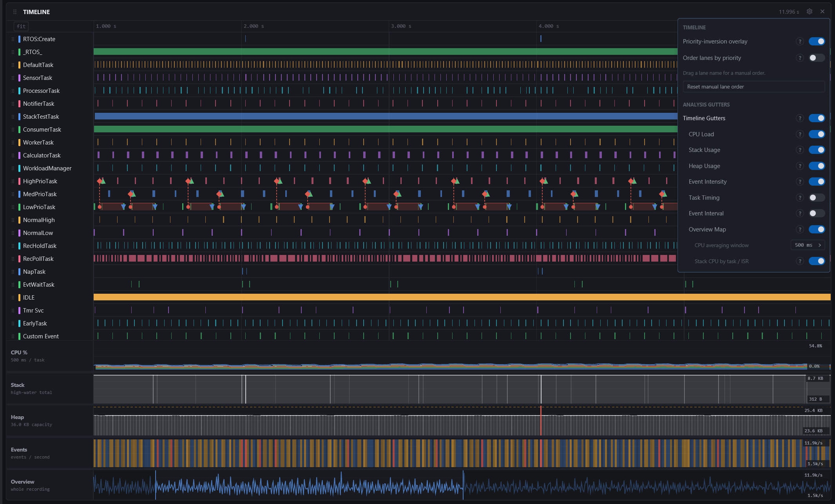Show help for Priority-inversion overlay
The height and width of the screenshot is (504, 835).
pos(800,42)
